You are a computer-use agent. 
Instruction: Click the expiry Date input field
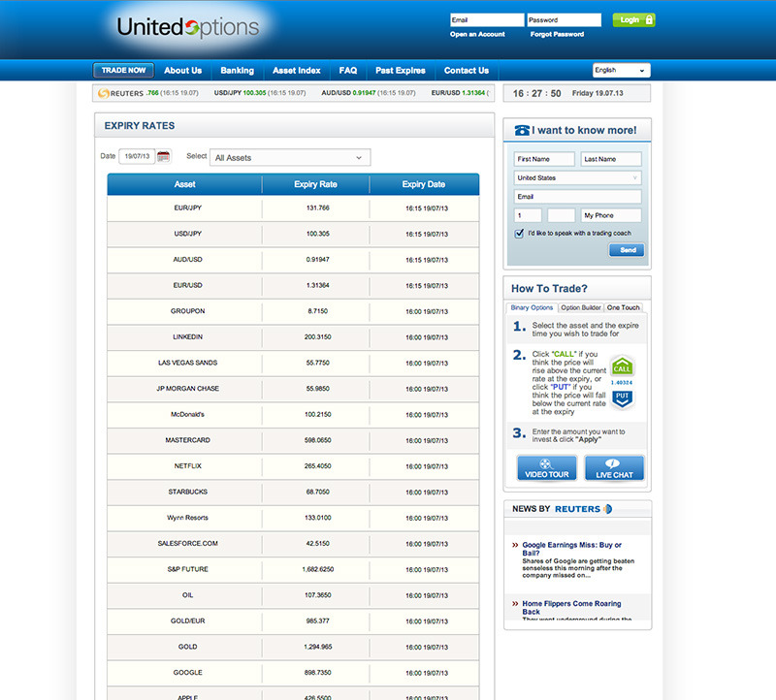point(137,156)
